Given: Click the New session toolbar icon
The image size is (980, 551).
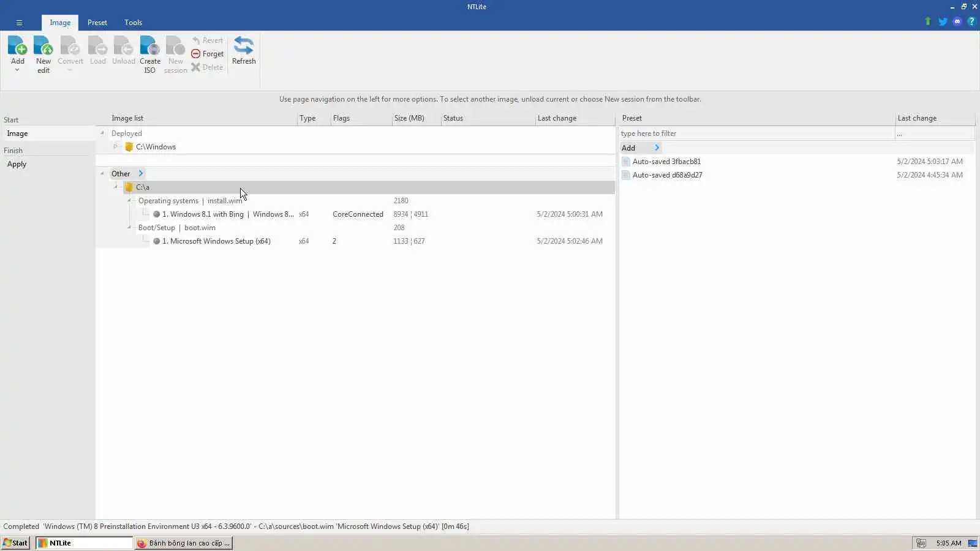Looking at the screenshot, I should pyautogui.click(x=175, y=45).
